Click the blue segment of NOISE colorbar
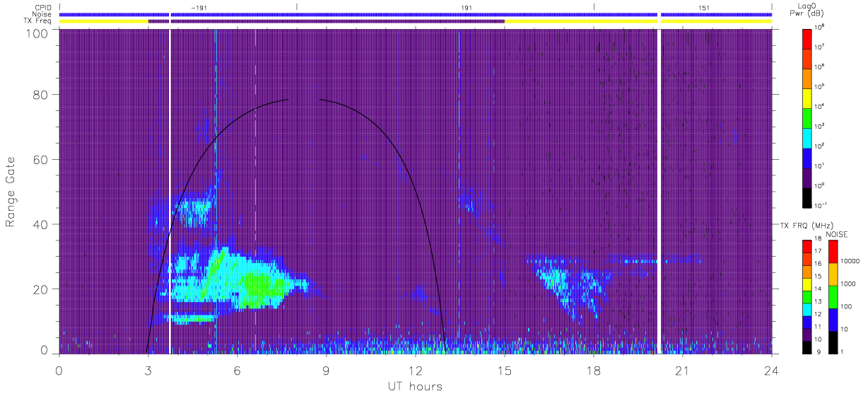Screen dimensions: 868x401 tap(833, 319)
